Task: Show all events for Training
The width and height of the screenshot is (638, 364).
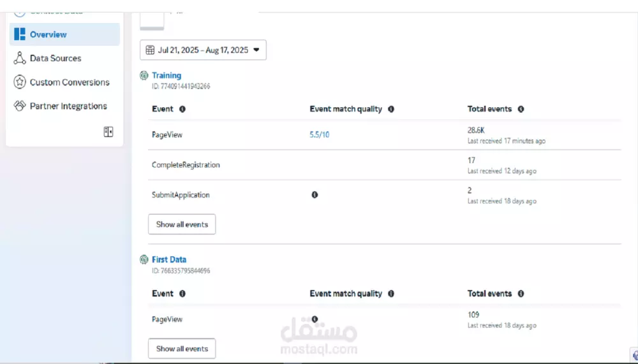Action: coord(182,224)
